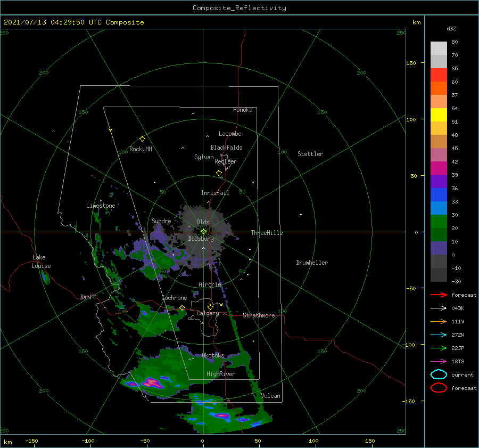The image size is (479, 448).
Task: Click the Okotoks label
Action: (x=213, y=355)
